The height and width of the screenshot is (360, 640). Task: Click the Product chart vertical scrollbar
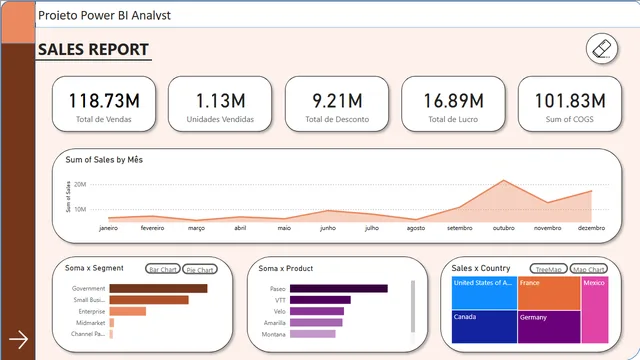(x=413, y=306)
